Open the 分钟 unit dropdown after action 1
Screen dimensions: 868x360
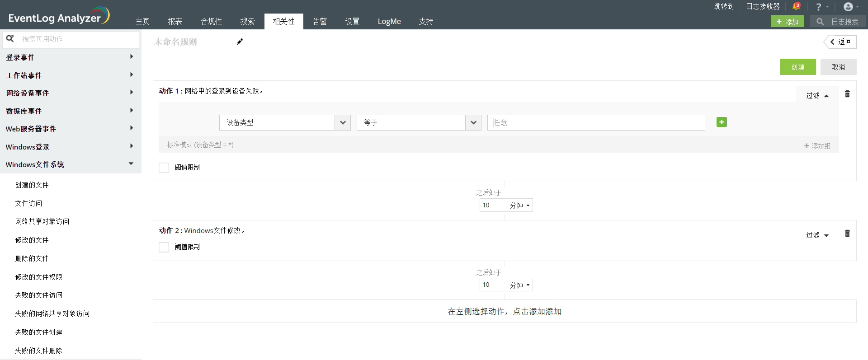pyautogui.click(x=520, y=205)
